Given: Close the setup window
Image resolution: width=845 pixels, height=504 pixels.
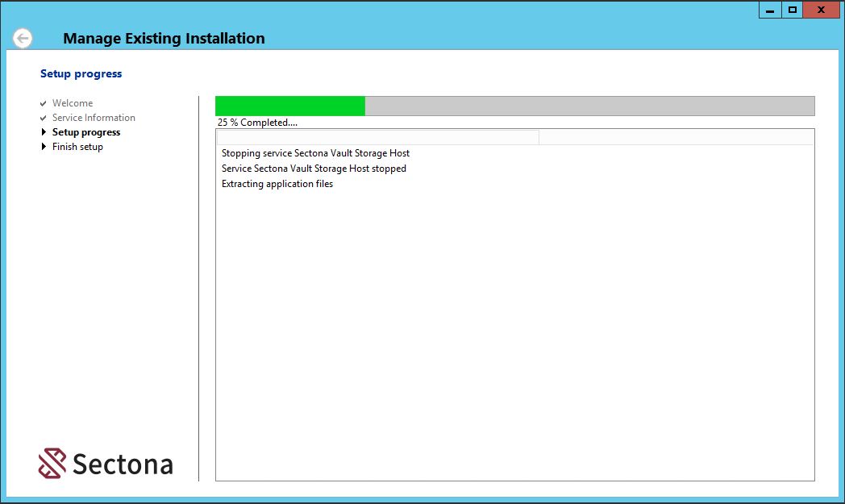Looking at the screenshot, I should point(821,10).
